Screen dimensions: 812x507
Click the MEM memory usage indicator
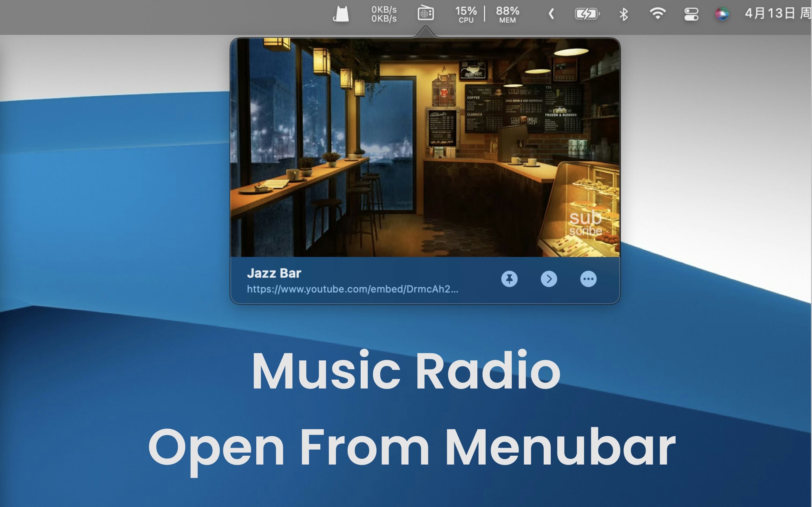point(507,14)
